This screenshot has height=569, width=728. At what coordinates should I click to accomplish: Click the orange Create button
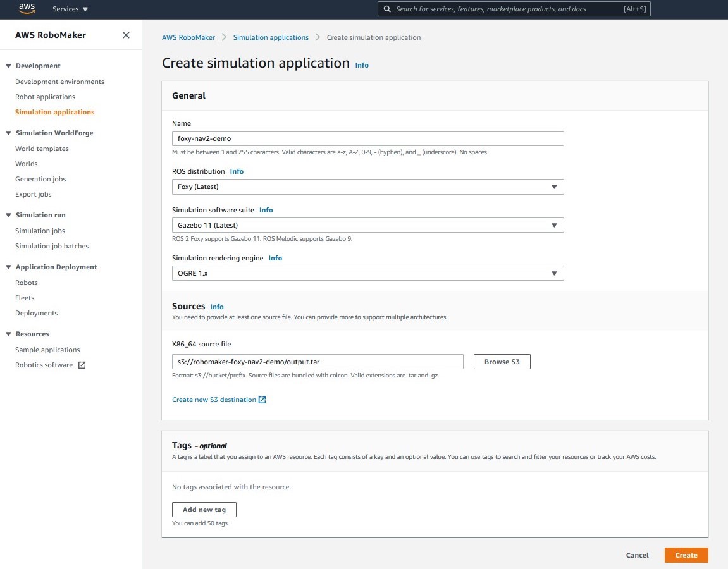pos(686,555)
